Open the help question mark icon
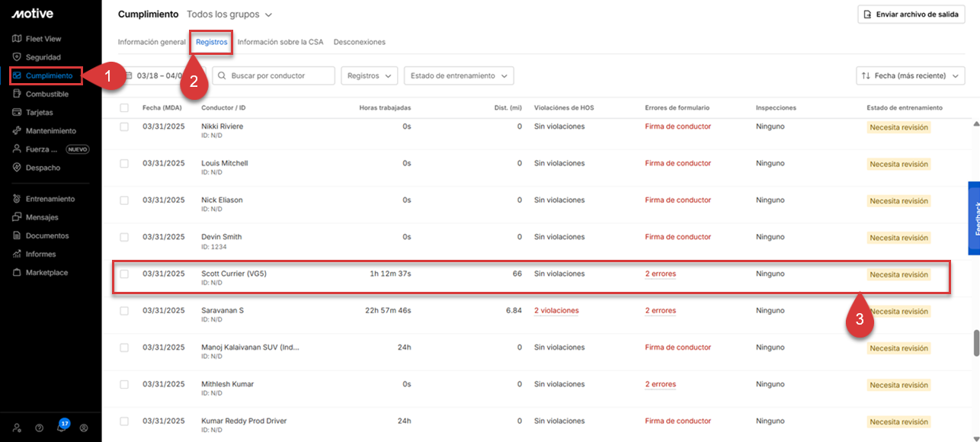The width and height of the screenshot is (980, 442). (x=39, y=428)
